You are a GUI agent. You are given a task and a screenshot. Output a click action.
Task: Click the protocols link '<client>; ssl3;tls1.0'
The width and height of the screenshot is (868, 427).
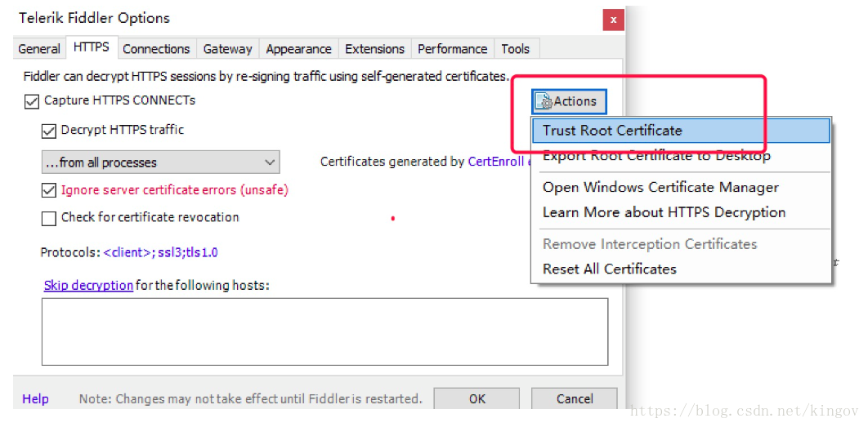160,253
